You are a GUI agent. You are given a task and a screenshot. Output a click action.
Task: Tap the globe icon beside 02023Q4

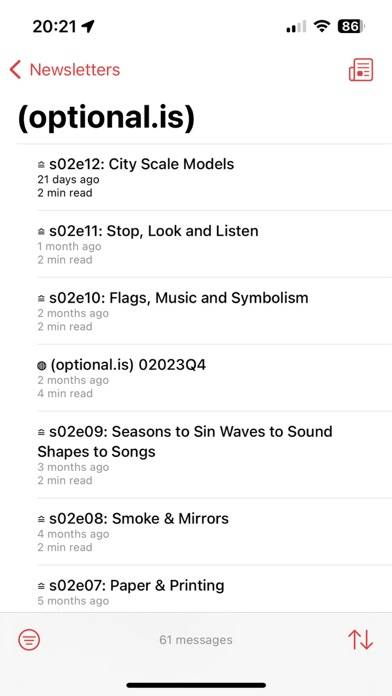pyautogui.click(x=42, y=366)
